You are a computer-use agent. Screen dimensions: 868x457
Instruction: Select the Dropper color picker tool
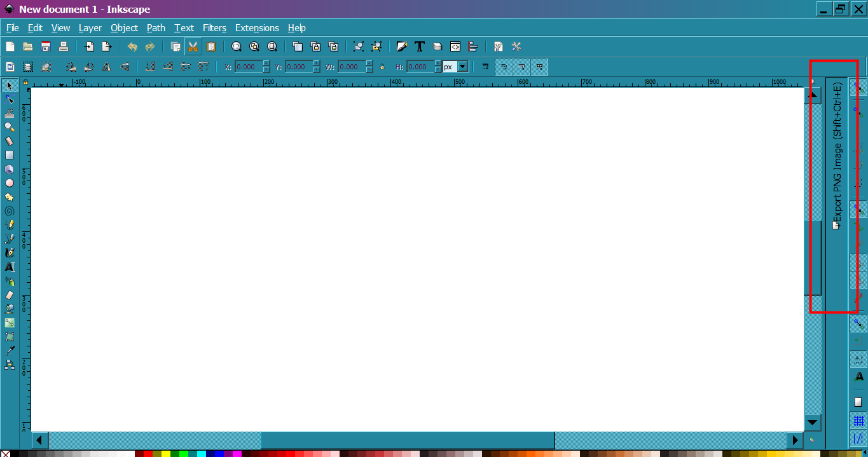click(x=10, y=351)
